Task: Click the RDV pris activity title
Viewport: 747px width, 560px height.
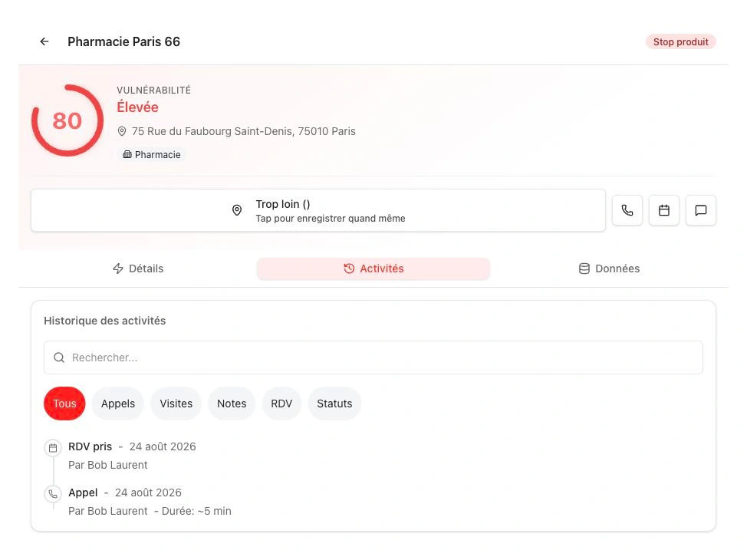Action: coord(90,446)
